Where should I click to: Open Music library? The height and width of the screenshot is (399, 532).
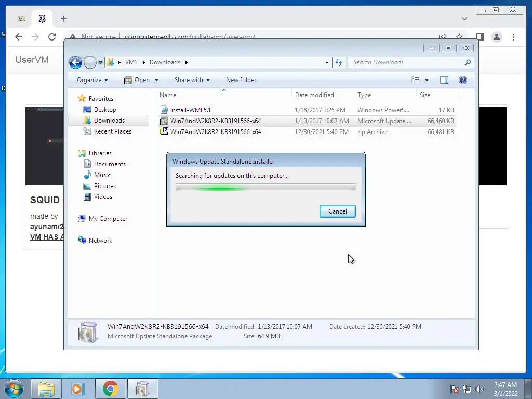102,175
